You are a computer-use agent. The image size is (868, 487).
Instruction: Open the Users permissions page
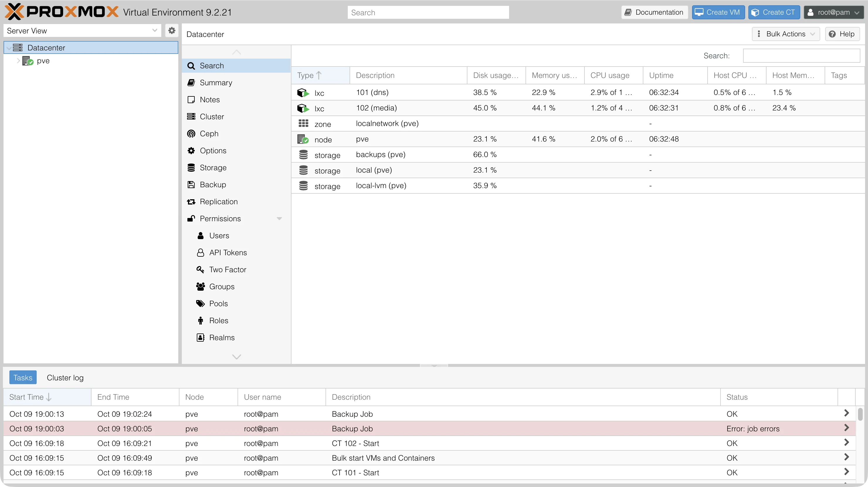tap(236, 236)
